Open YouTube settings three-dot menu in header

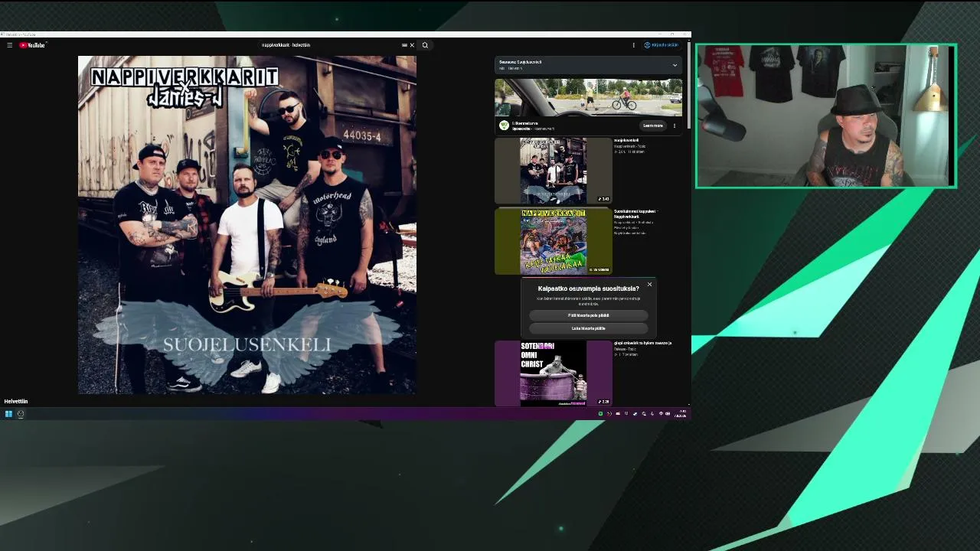tap(633, 45)
